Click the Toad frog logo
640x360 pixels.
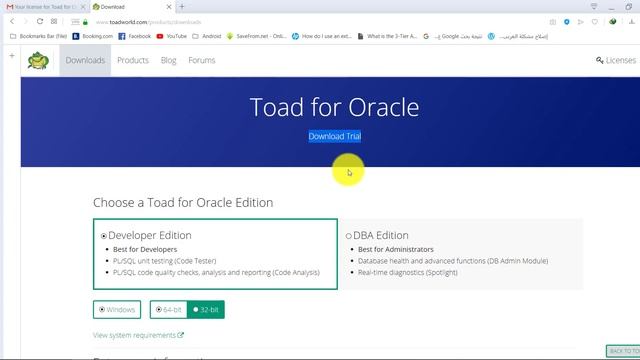coord(38,60)
